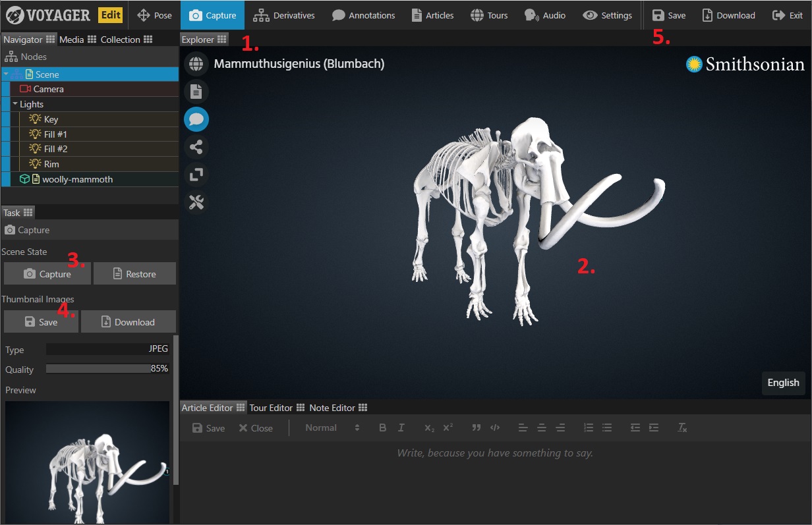Select the woolly-mammoth node in Navigator
812x525 pixels.
(x=77, y=179)
